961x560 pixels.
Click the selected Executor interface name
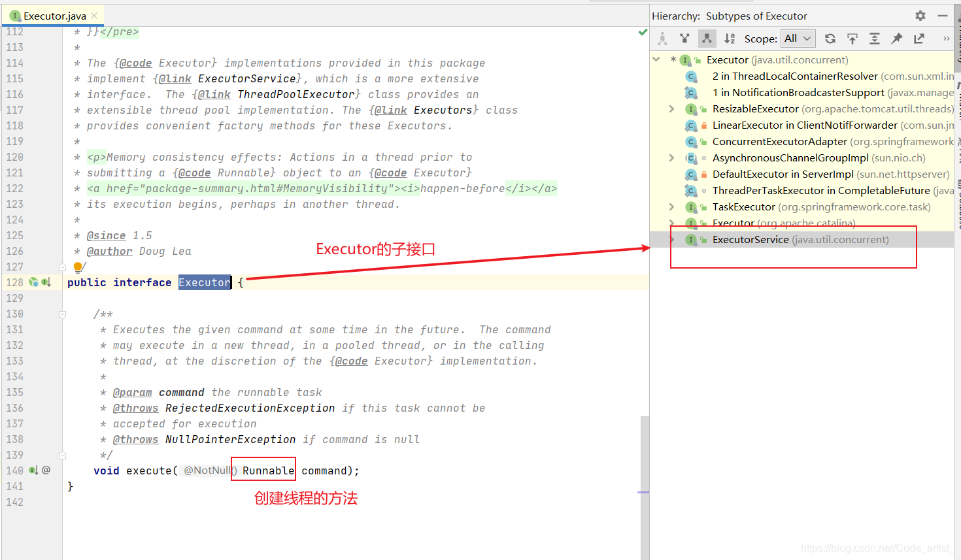tap(205, 282)
